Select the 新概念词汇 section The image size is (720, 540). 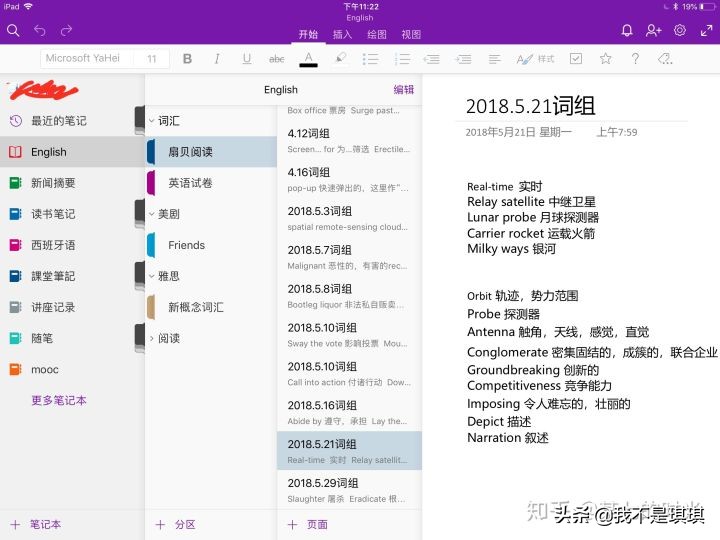pos(211,307)
